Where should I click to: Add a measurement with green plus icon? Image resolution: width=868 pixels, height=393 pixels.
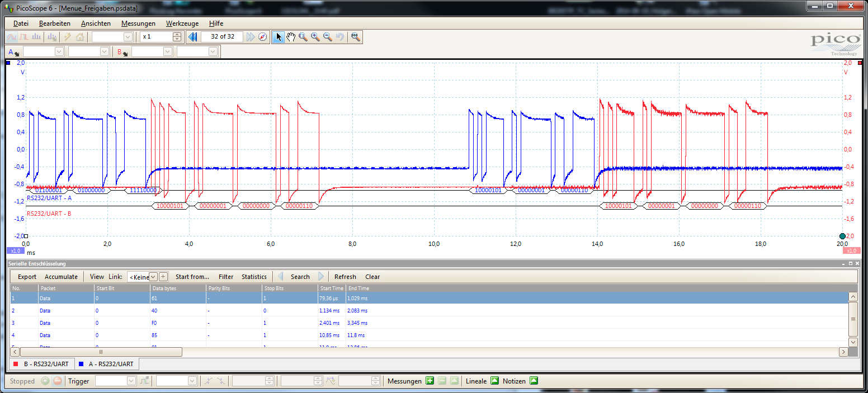point(430,381)
